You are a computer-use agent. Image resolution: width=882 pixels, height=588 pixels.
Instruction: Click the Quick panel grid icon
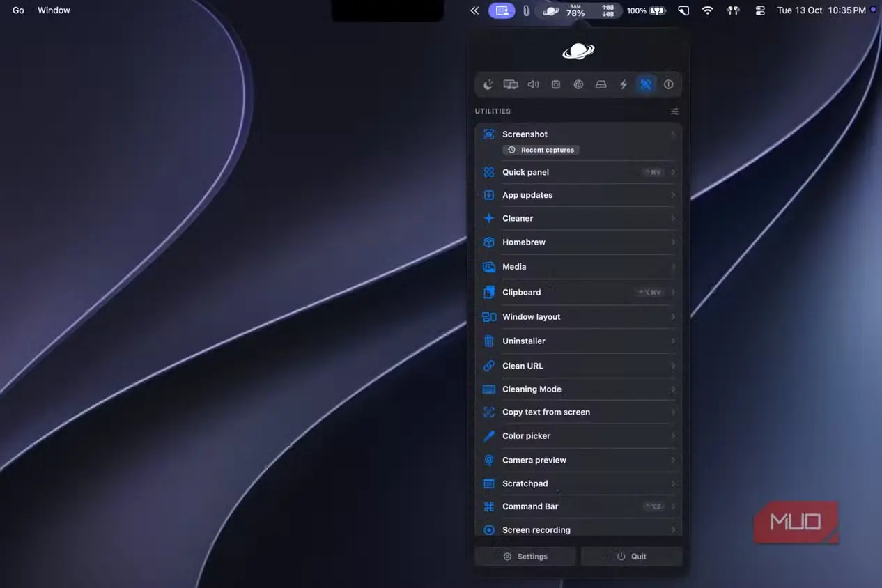click(x=489, y=172)
